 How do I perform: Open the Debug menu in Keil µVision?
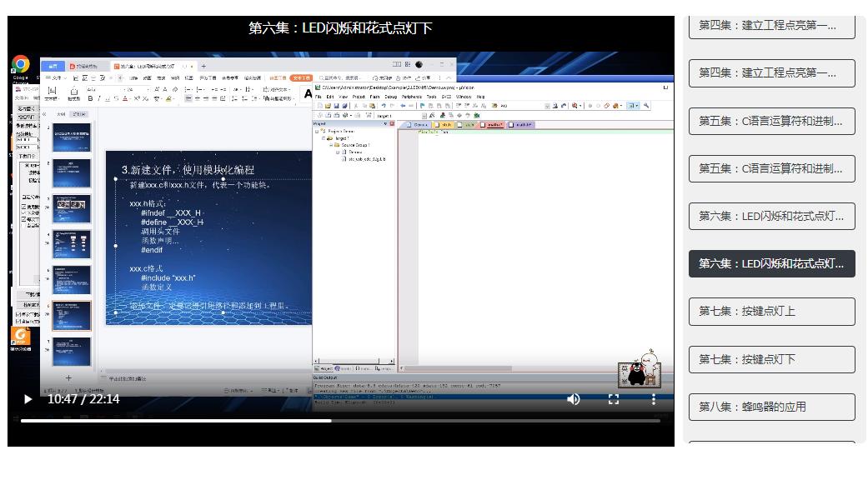tap(391, 97)
